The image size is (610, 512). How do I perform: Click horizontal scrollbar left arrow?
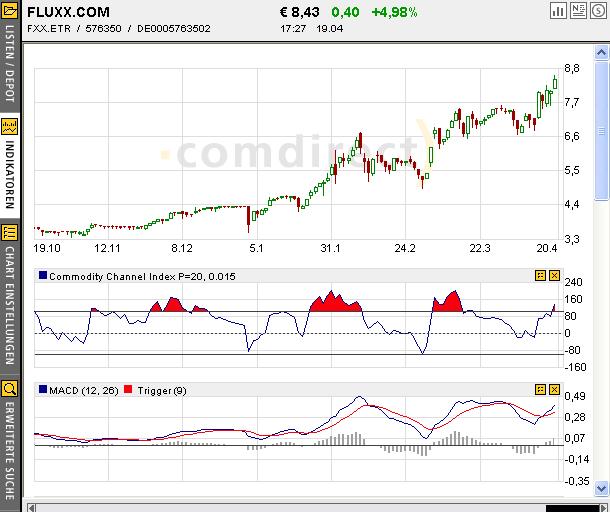click(x=32, y=508)
